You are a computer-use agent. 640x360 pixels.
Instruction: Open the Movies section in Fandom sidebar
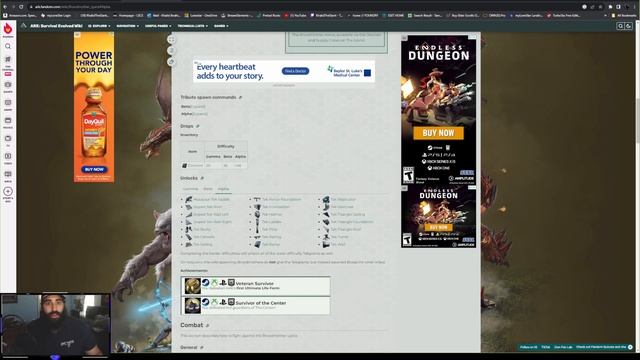(8, 122)
